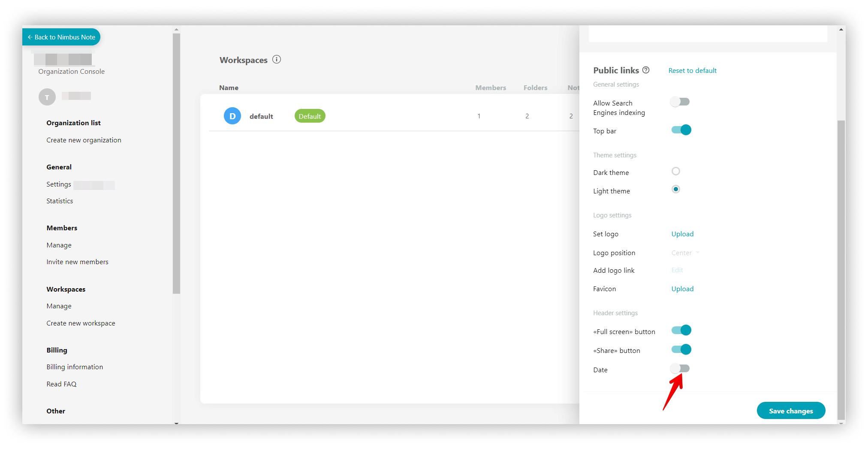The image size is (868, 449).
Task: Disable the «Full screen» button toggle
Action: click(x=681, y=330)
